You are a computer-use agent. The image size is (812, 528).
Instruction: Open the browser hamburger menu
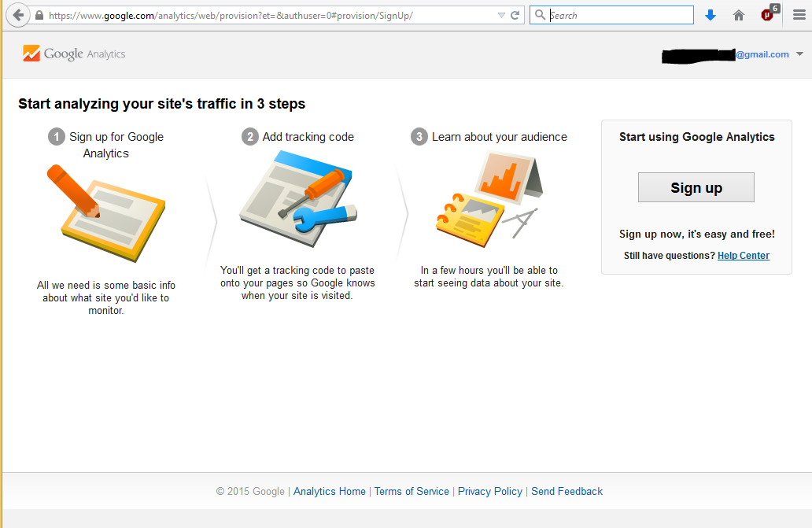pyautogui.click(x=799, y=15)
